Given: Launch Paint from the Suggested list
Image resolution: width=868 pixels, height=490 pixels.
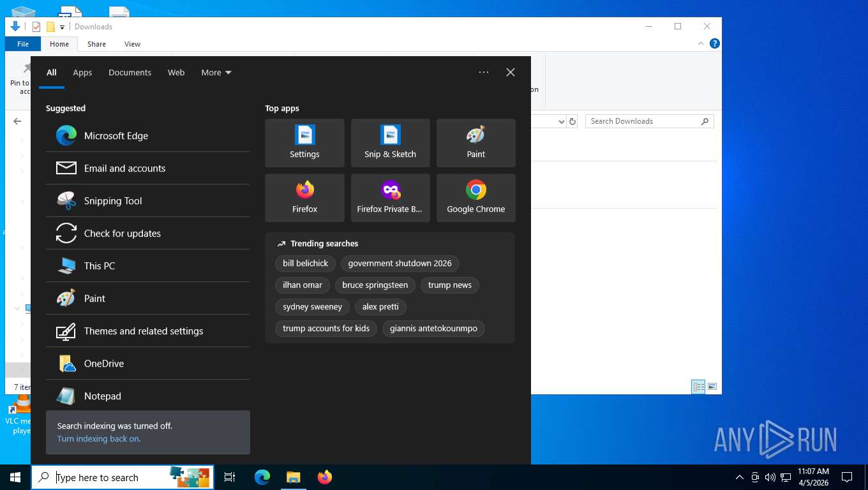Looking at the screenshot, I should [x=147, y=298].
